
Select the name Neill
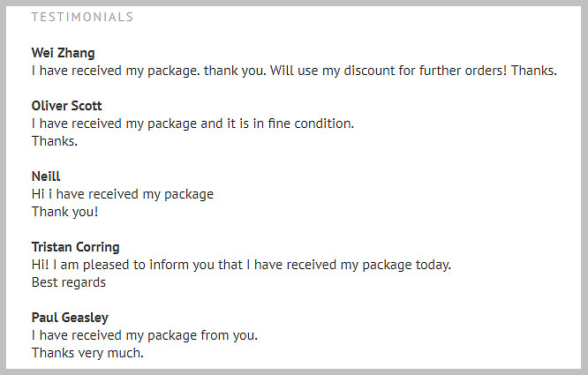pos(46,176)
